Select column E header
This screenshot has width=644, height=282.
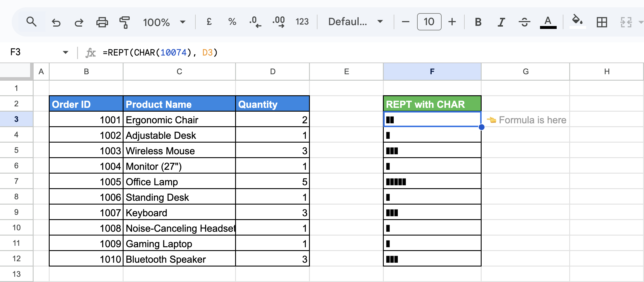346,72
